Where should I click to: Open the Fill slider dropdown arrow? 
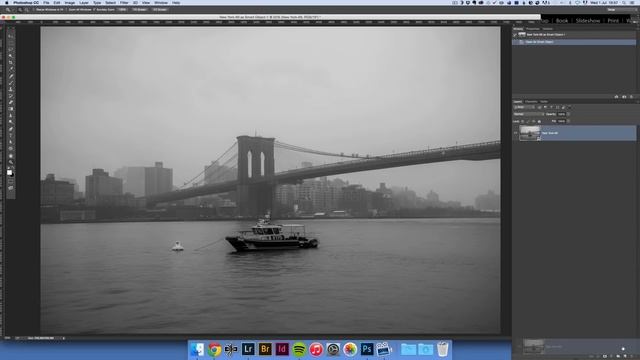(x=568, y=121)
